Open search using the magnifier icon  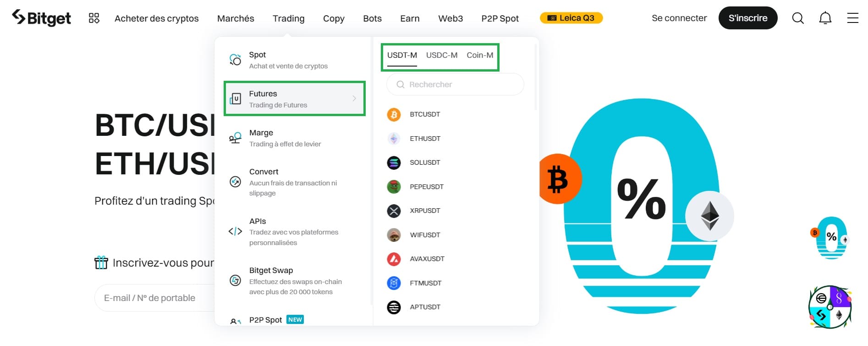(x=797, y=18)
